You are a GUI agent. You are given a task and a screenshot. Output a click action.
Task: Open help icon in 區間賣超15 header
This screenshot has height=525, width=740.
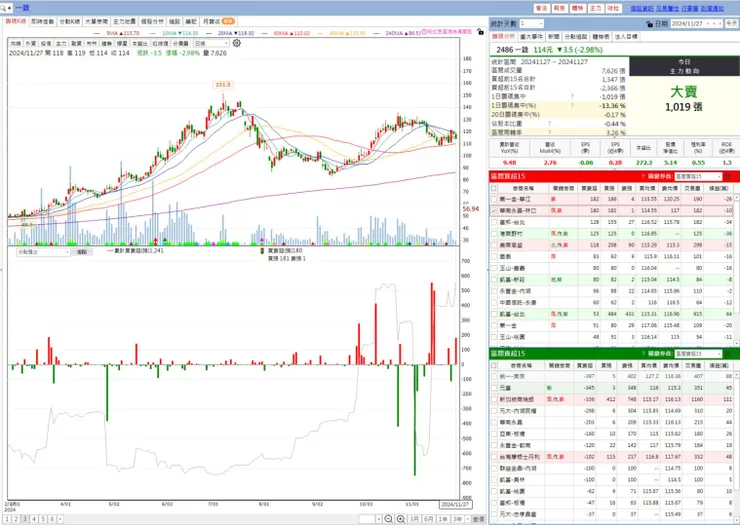point(643,354)
